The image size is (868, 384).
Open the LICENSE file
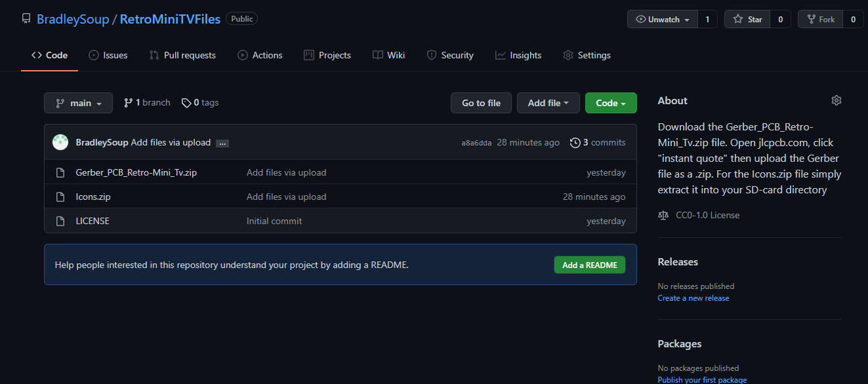(93, 221)
